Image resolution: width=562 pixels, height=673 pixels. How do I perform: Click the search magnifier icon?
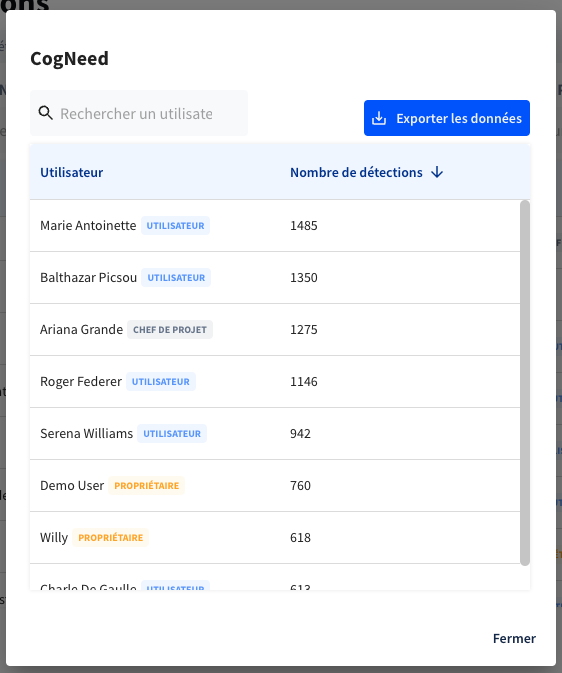point(46,113)
